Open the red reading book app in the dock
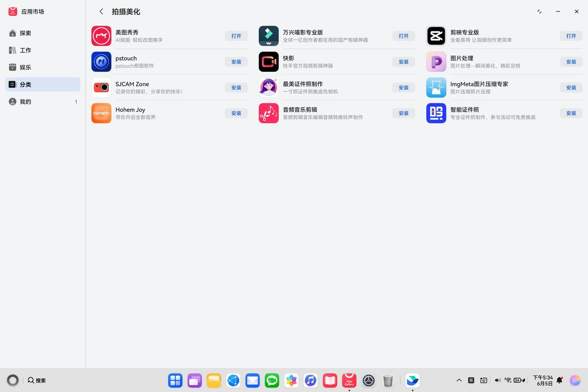Viewport: 588px width, 392px height. coord(330,381)
